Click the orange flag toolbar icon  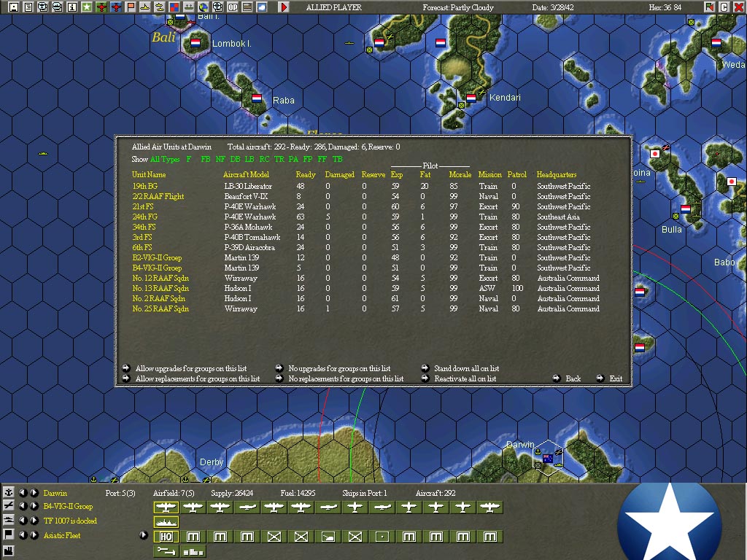130,7
